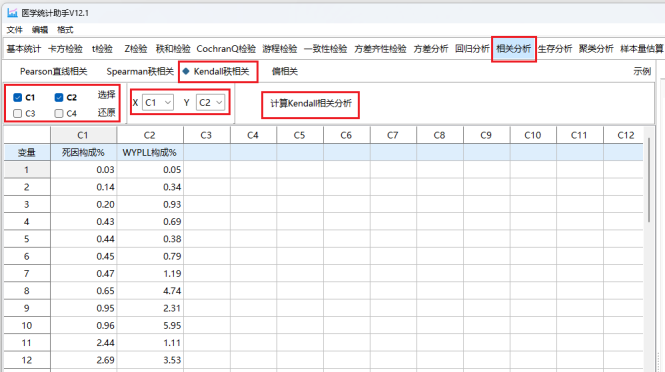Screen dimensions: 665x372
Task: Switch to 基本统计 tab
Action: (x=24, y=49)
